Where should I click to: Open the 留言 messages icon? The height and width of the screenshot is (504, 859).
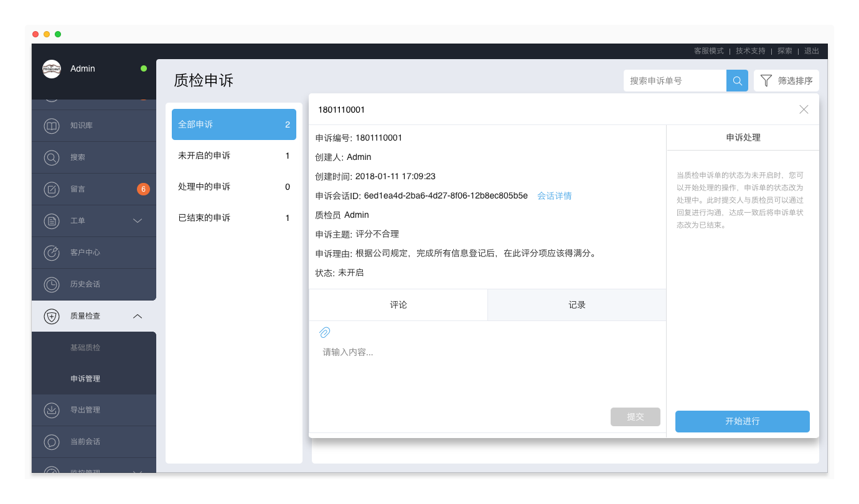click(x=52, y=189)
